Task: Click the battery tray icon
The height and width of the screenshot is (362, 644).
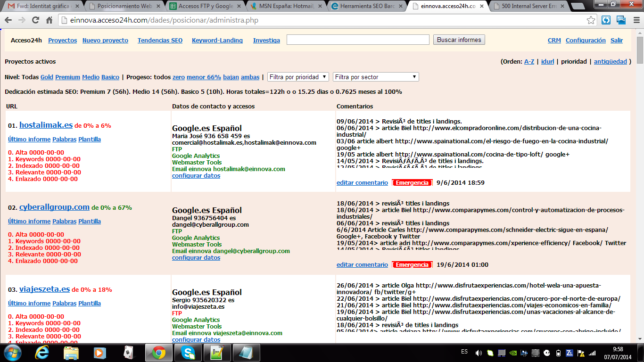Action: click(558, 353)
